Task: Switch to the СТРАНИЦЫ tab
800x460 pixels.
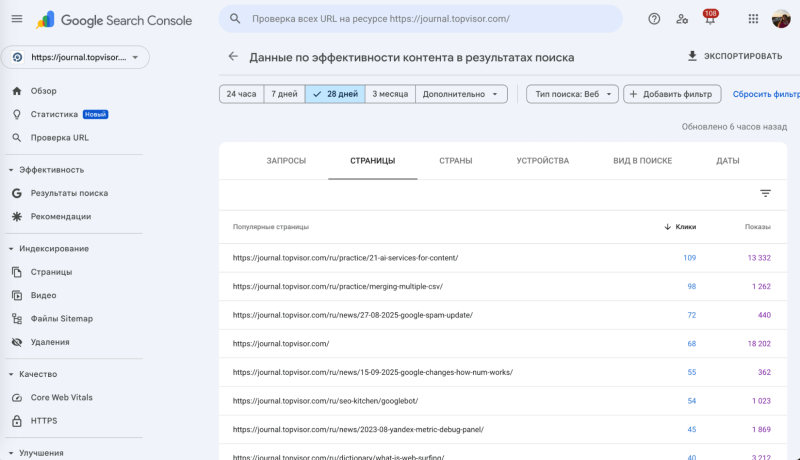Action: tap(372, 161)
